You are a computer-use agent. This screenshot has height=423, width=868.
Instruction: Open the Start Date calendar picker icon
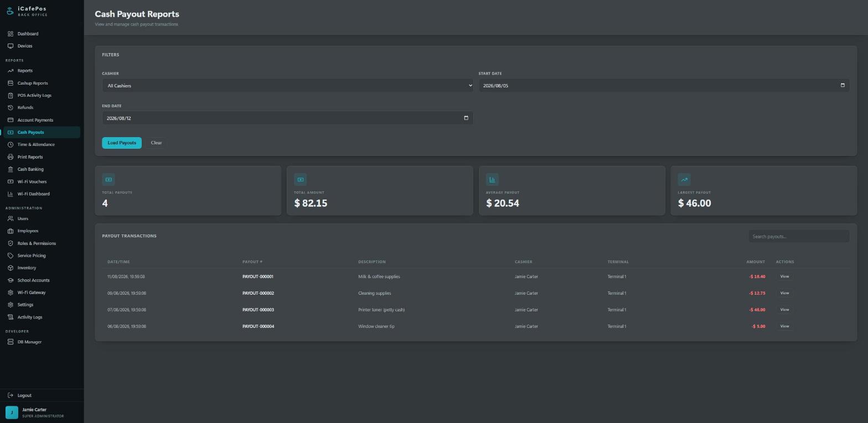coord(843,85)
